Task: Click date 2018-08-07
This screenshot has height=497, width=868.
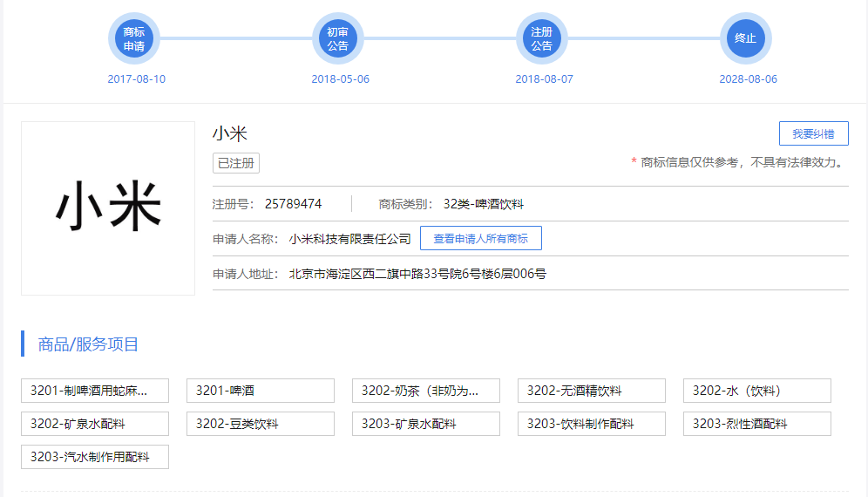Action: [x=544, y=79]
